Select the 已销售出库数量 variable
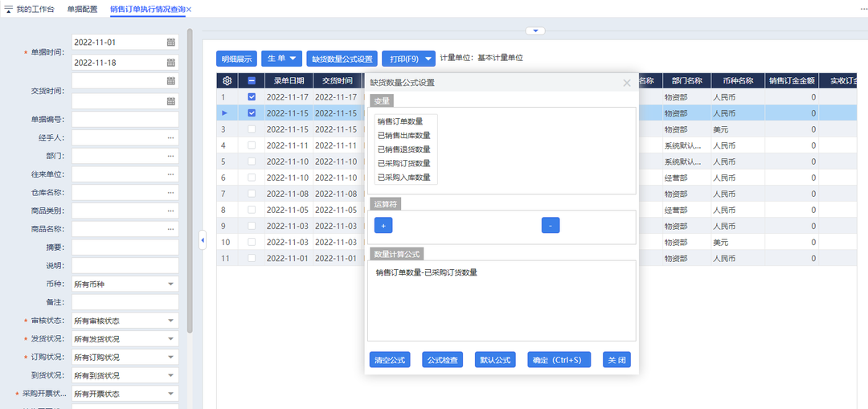868x409 pixels. tap(403, 135)
